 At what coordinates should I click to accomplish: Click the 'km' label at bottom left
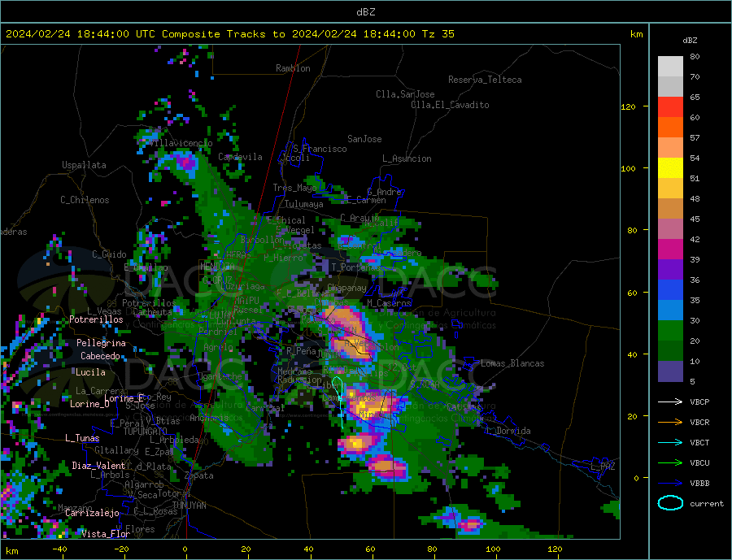pos(11,551)
